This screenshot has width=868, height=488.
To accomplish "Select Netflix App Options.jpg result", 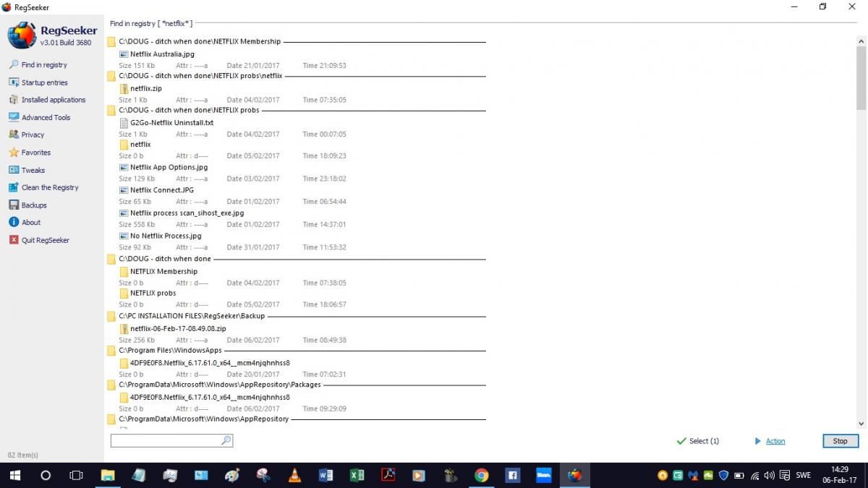I will 169,167.
